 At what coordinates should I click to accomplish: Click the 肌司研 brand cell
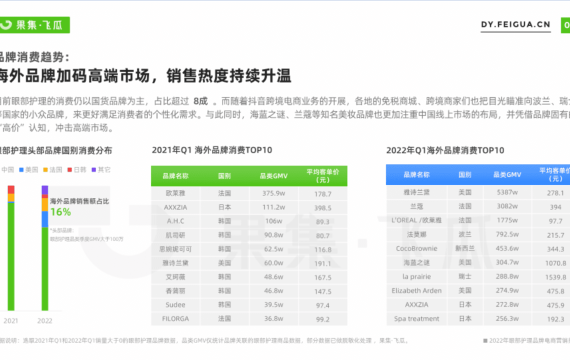[175, 235]
